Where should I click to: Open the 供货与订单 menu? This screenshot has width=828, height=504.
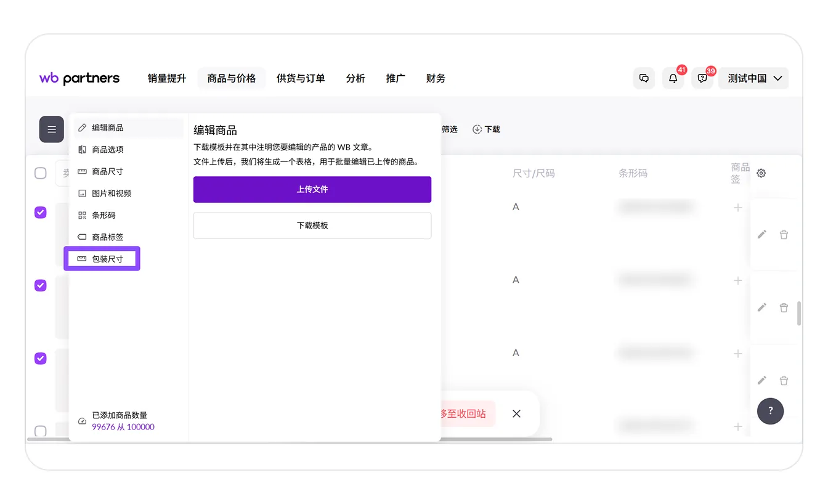coord(301,78)
